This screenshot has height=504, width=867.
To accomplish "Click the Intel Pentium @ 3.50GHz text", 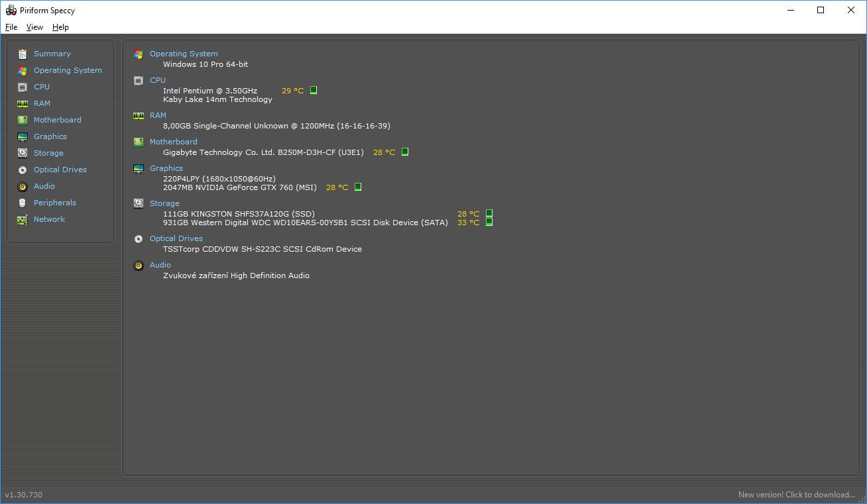I will [x=210, y=91].
